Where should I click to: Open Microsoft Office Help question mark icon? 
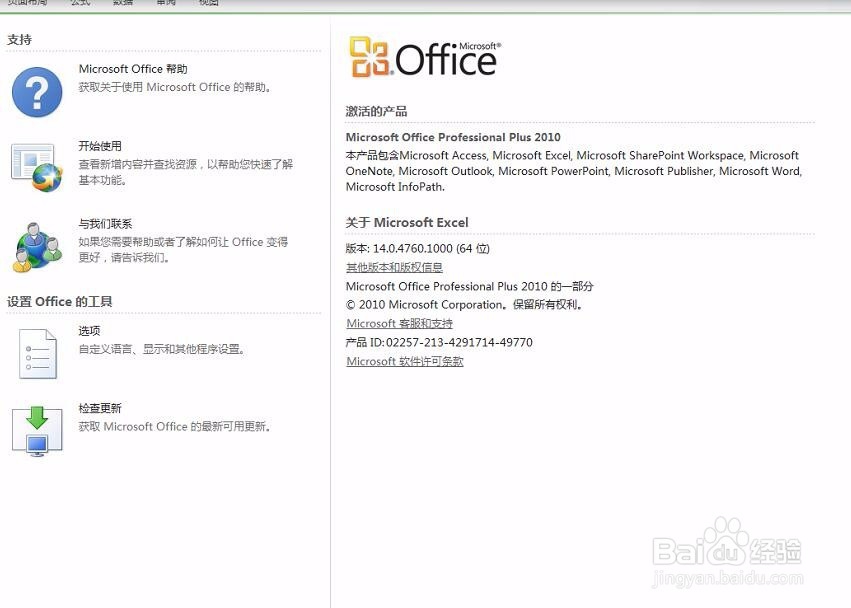37,92
